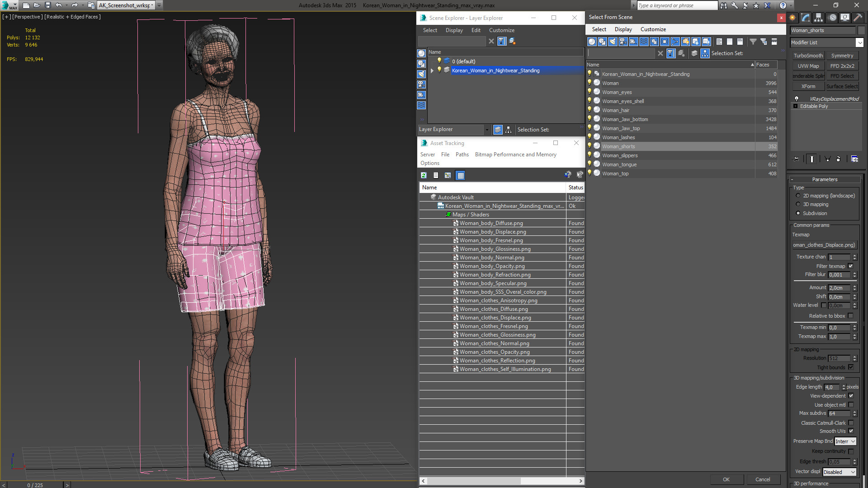This screenshot has width=868, height=488.
Task: Open the Layer Explorer dropdown at panel bottom
Action: click(x=453, y=130)
